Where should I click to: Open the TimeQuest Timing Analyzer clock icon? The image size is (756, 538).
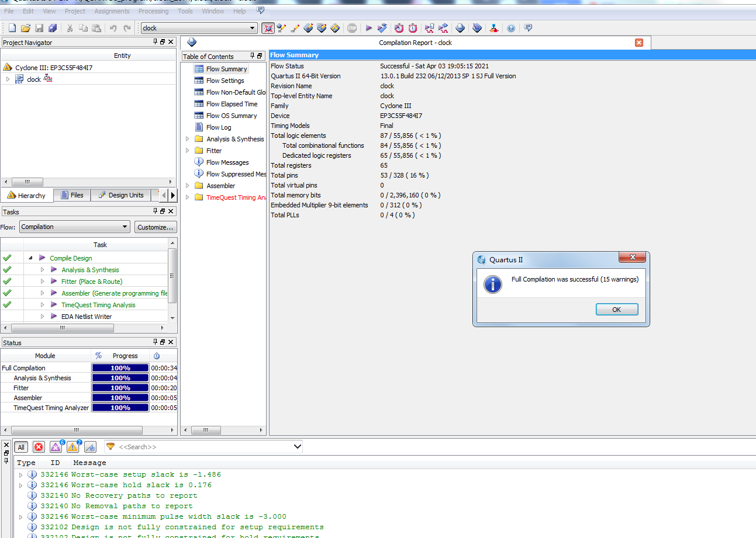pyautogui.click(x=413, y=27)
